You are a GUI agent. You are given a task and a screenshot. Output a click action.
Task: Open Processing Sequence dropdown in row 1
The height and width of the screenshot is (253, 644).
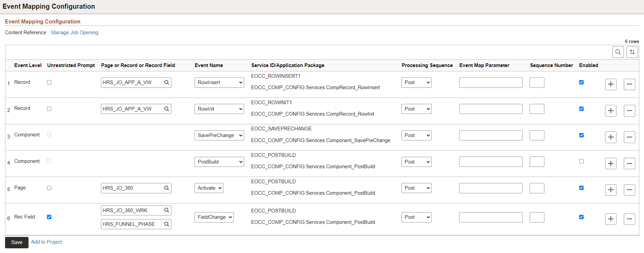pyautogui.click(x=416, y=82)
